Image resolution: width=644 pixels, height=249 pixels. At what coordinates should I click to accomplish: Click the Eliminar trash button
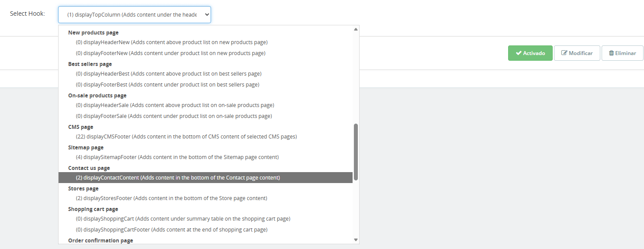point(622,53)
